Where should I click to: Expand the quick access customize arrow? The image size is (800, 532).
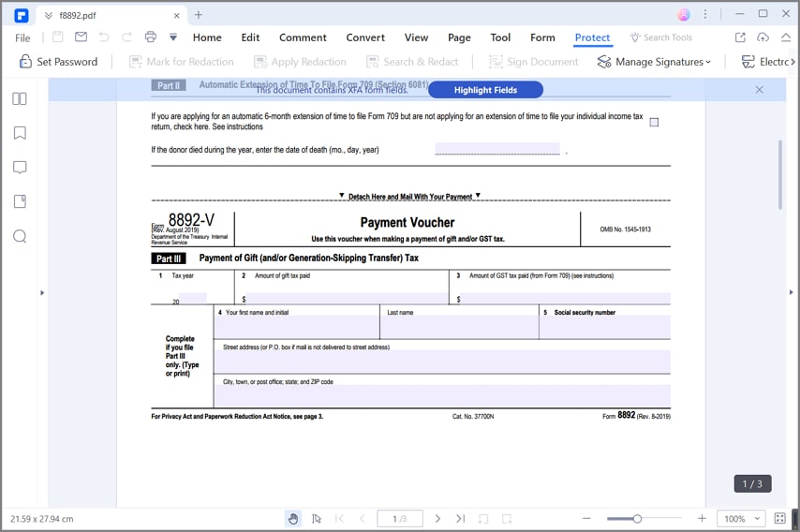(x=173, y=37)
